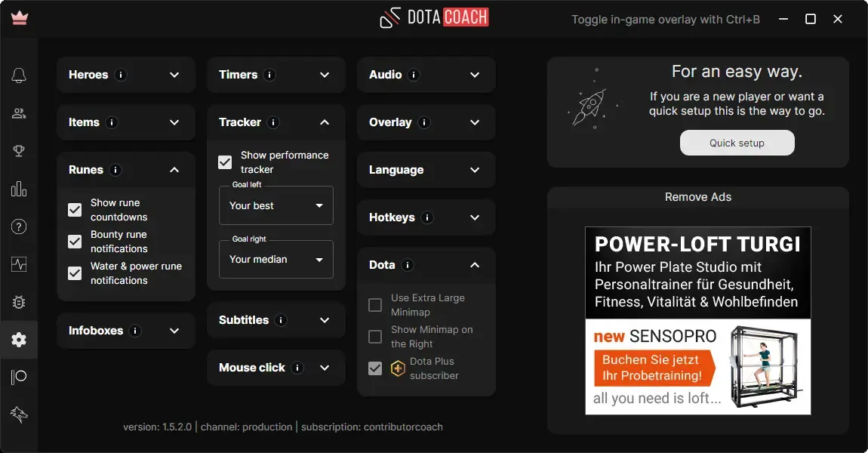Open the trophy sidebar icon
This screenshot has height=453, width=868.
19,151
